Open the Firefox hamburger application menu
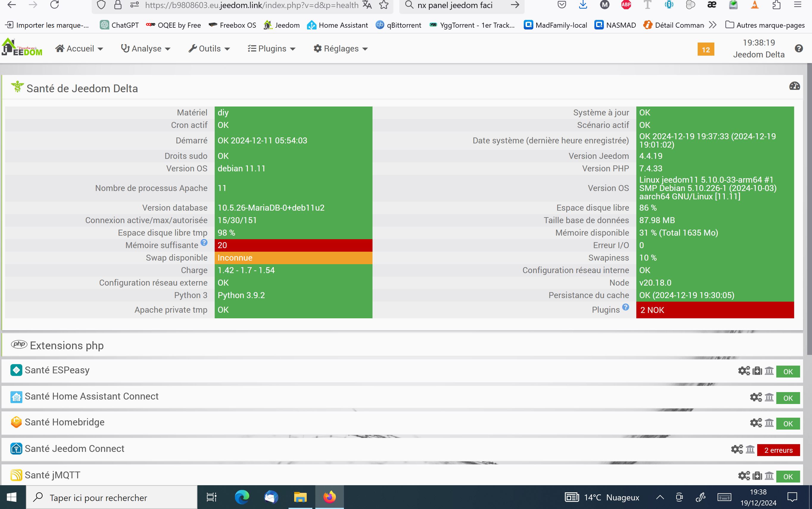The image size is (812, 509). (797, 5)
